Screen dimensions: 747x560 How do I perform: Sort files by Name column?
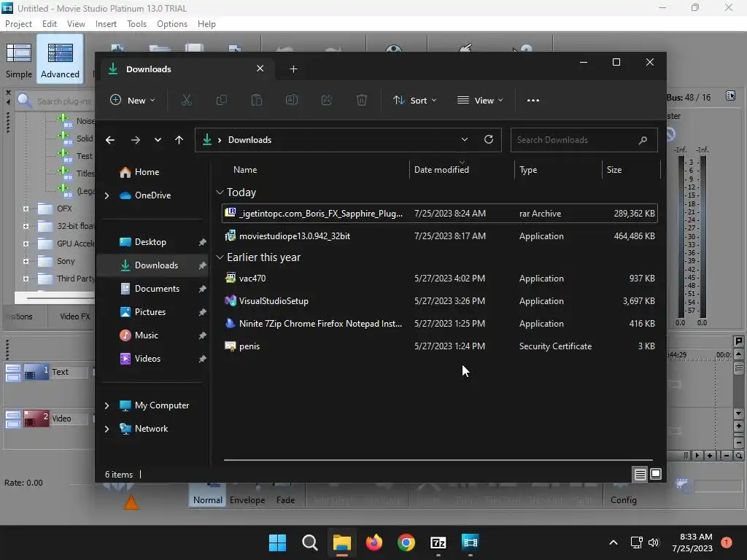click(x=314, y=170)
